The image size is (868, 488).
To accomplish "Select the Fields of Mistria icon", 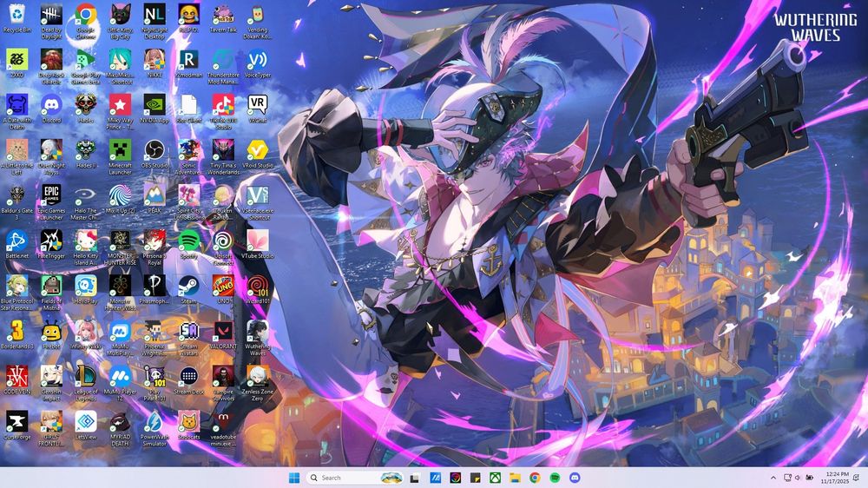I will point(51,293).
